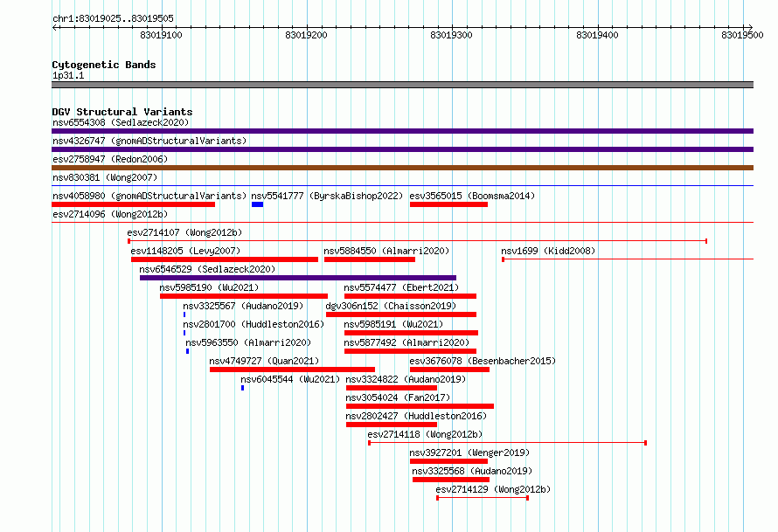Open nsv5985191 (Wu2021) variant label
778x532 pixels.
393,324
